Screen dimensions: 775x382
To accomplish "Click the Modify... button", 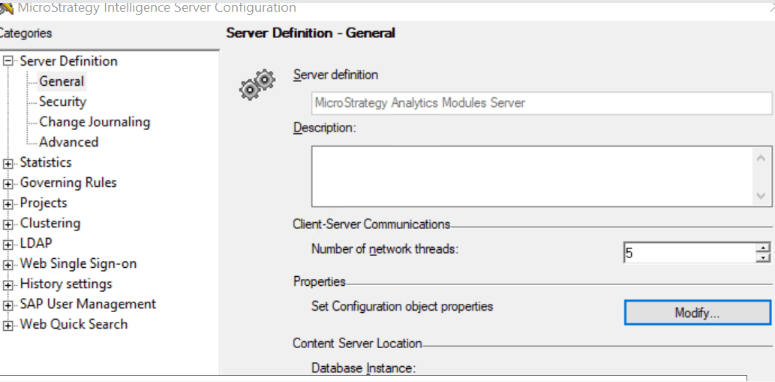I will click(697, 313).
